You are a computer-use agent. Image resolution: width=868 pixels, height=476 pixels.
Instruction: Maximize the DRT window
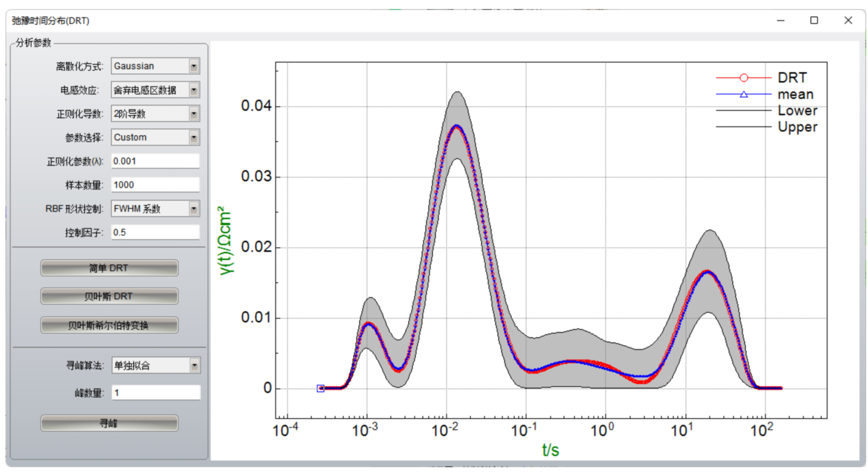click(x=814, y=21)
